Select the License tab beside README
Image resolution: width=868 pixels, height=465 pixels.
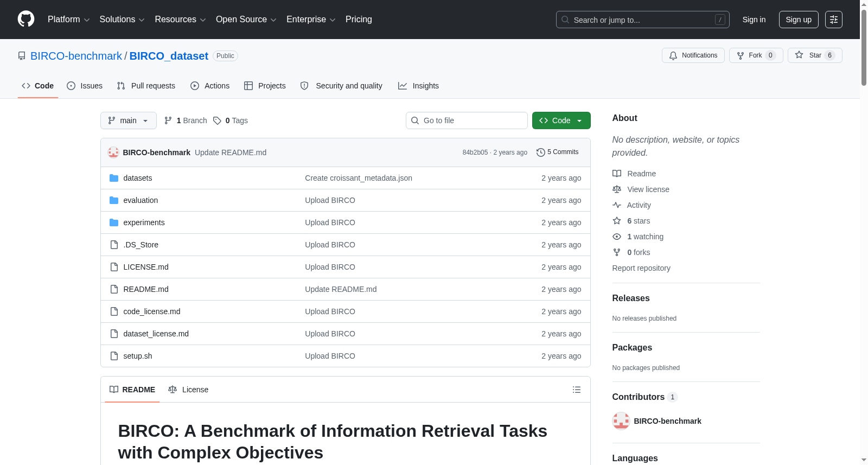click(188, 390)
